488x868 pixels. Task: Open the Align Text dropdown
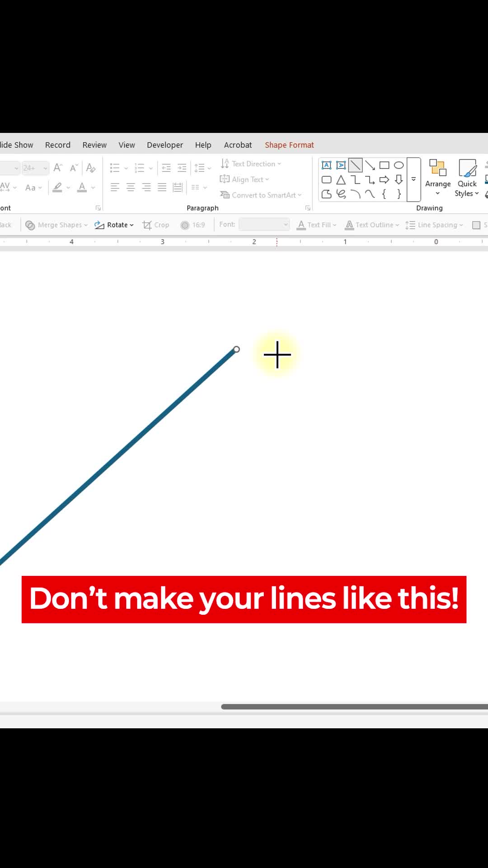tap(244, 179)
